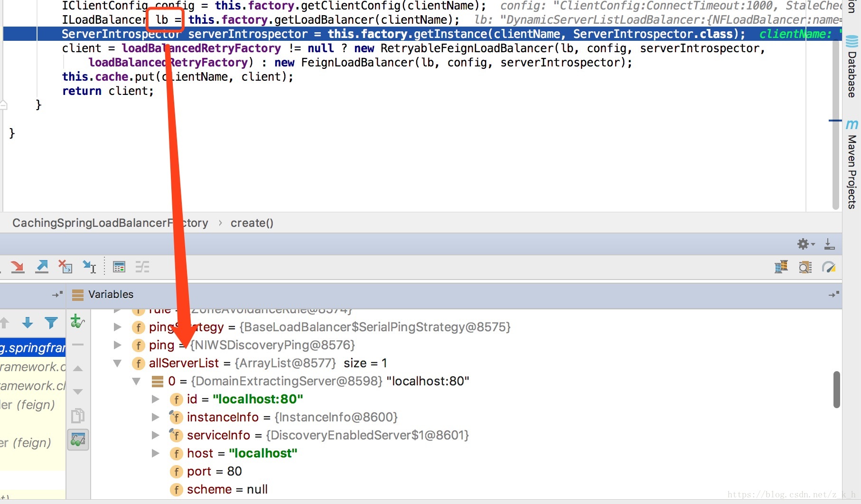
Task: Select the allServerList ArrayList row
Action: pyautogui.click(x=466, y=363)
